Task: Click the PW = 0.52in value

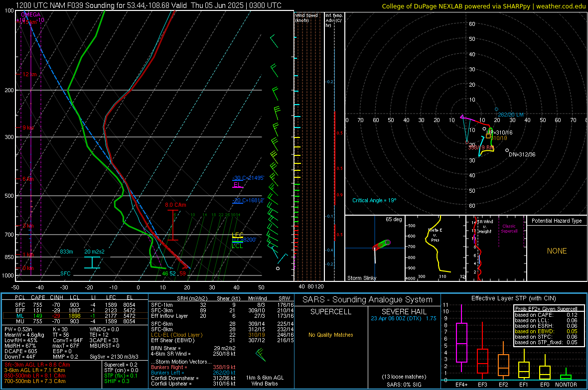Action: 18,329
